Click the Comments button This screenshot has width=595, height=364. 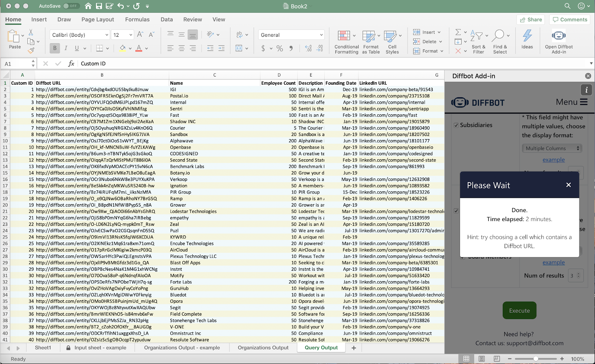coord(570,20)
